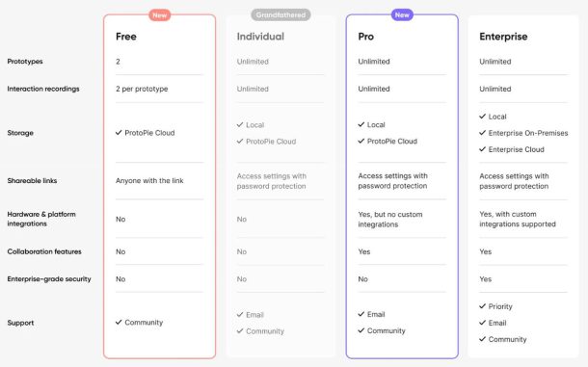588x367 pixels.
Task: Click the purple New badge above Pro
Action: [x=402, y=15]
